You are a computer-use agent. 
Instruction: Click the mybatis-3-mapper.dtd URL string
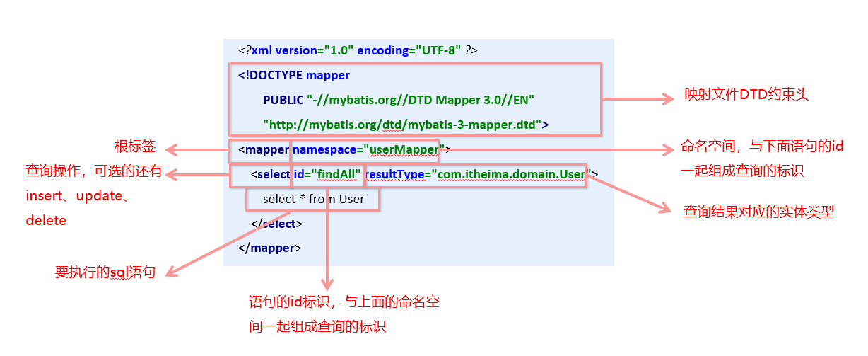click(x=403, y=125)
